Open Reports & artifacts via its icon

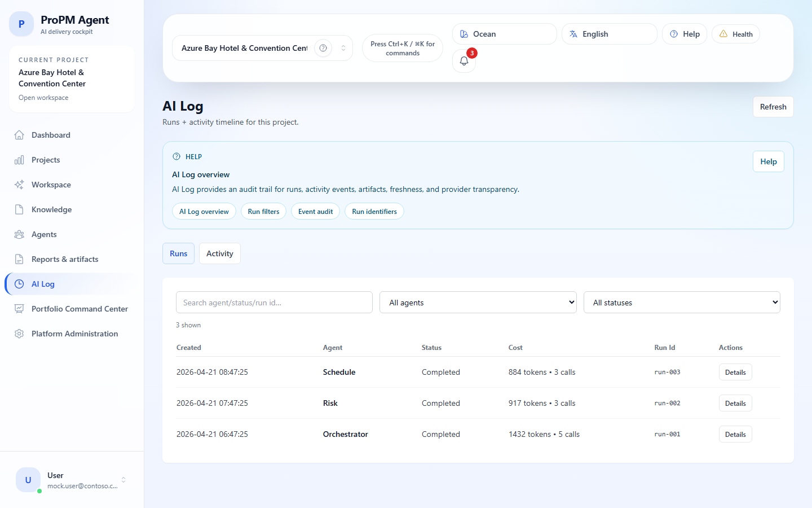point(19,259)
